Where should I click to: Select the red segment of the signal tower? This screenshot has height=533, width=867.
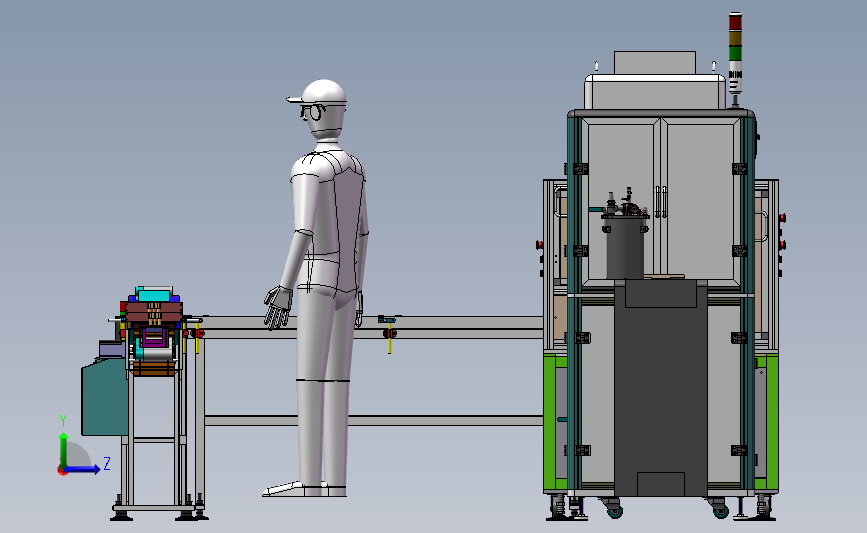tap(735, 21)
